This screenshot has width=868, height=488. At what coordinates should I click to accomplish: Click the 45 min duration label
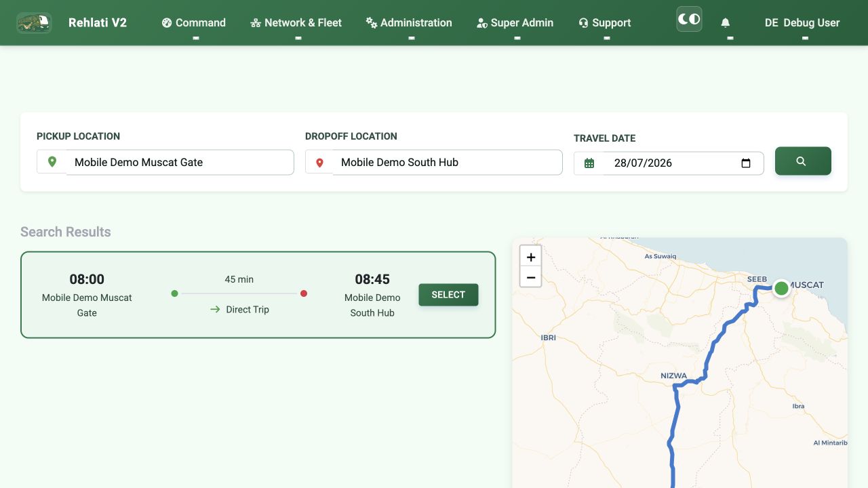(239, 279)
